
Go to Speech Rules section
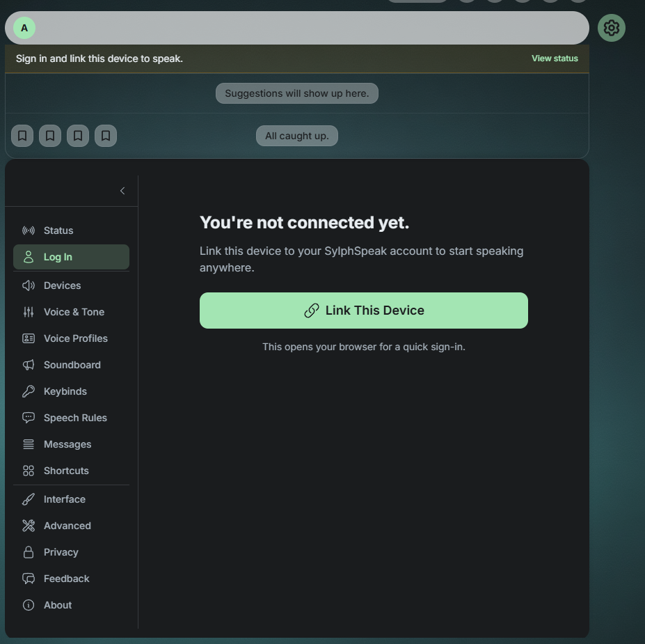pos(71,418)
